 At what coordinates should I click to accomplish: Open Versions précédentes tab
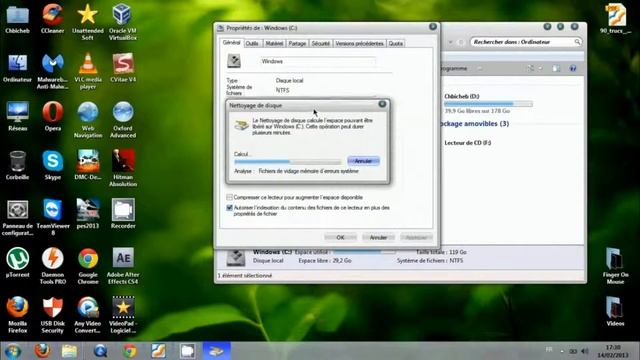point(359,43)
